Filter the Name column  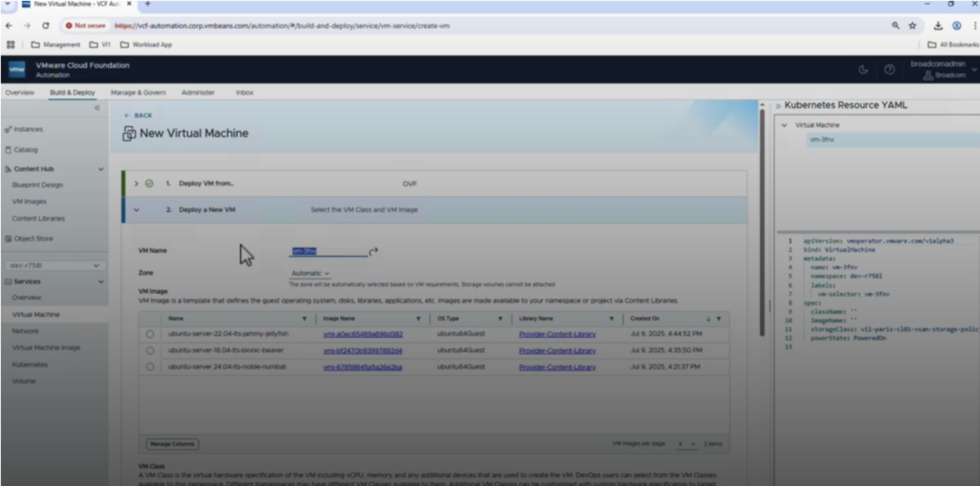(304, 319)
